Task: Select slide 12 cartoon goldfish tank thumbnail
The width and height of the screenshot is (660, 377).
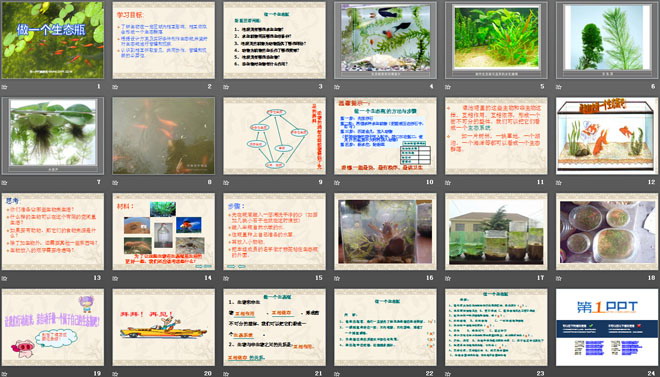Action: point(607,136)
